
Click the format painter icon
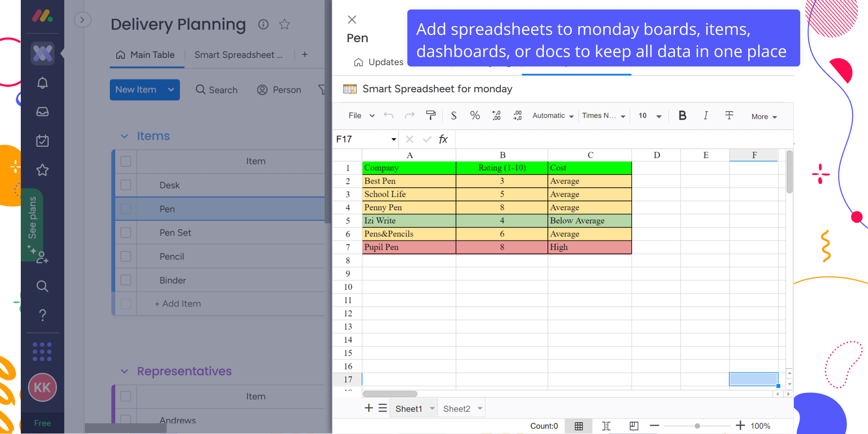click(431, 115)
